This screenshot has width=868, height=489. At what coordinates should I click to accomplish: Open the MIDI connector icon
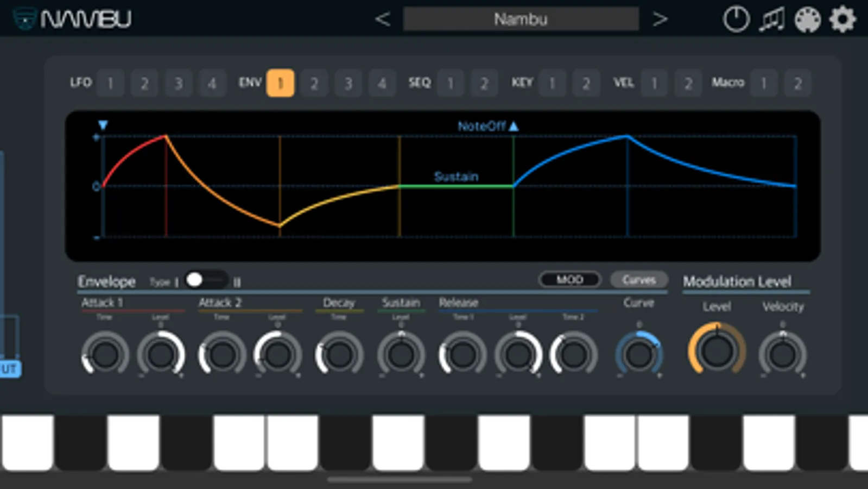point(807,20)
